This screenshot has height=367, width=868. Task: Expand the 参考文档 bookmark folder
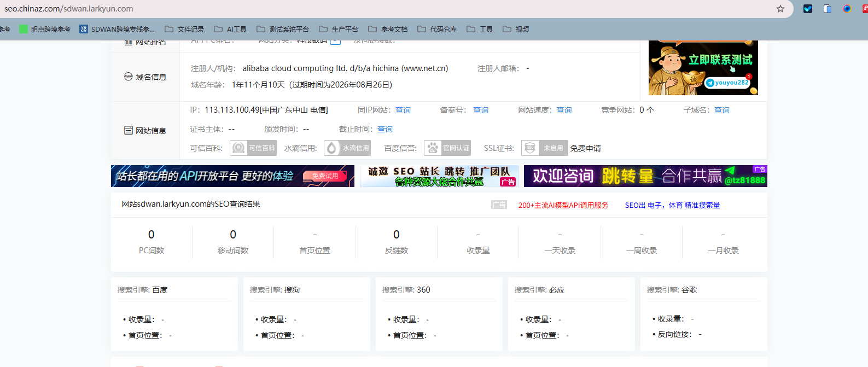388,29
